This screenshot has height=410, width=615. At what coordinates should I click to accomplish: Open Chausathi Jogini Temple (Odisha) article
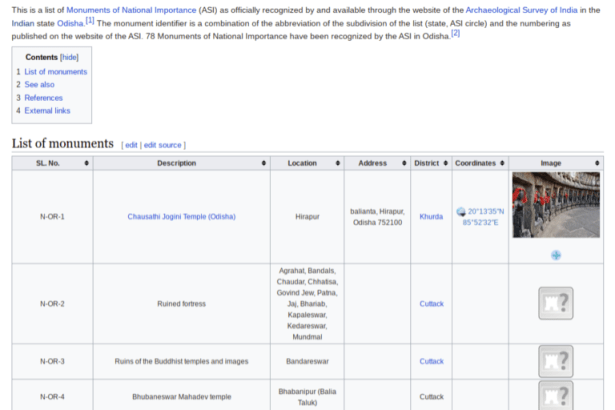point(181,216)
